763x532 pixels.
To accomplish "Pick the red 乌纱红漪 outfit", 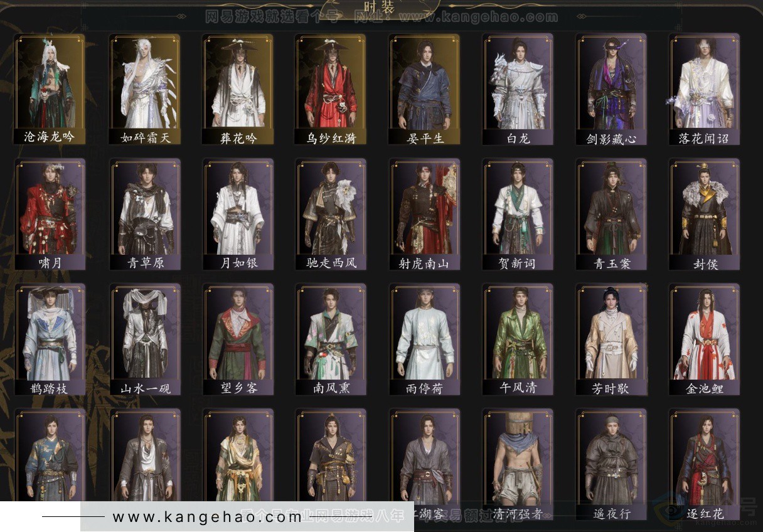I will click(331, 89).
